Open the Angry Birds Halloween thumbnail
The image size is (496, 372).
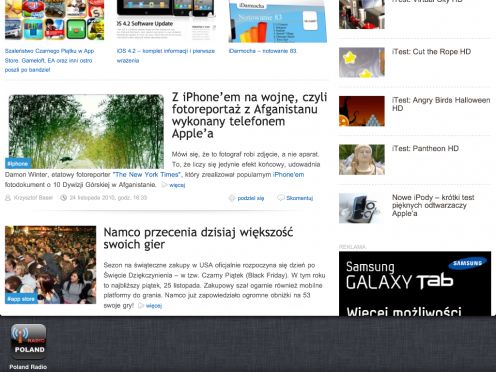pos(362,111)
